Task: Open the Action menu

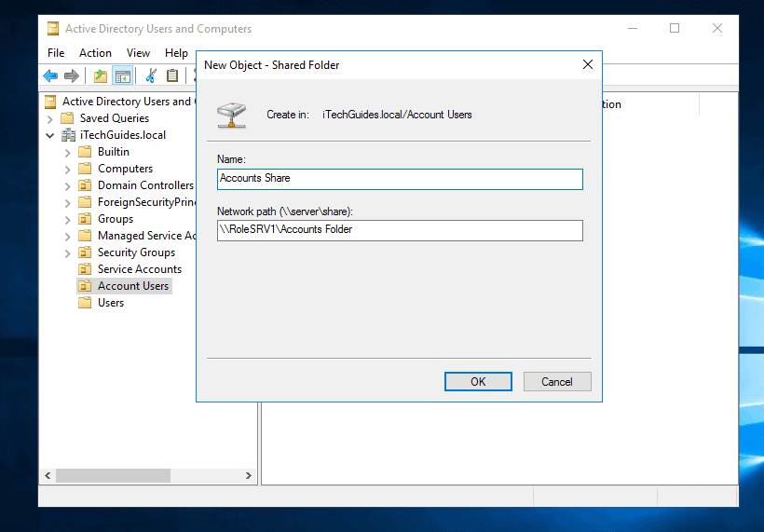Action: click(x=95, y=53)
